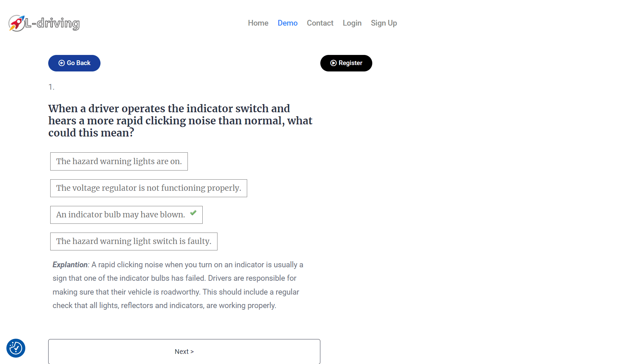Click the italic Explantion label
Screen dimensions: 640x364
coord(70,265)
